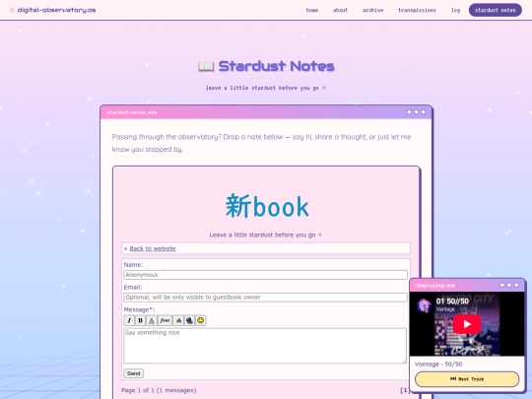This screenshot has height=399, width=532.
Task: Skip to Next Track
Action: [467, 379]
